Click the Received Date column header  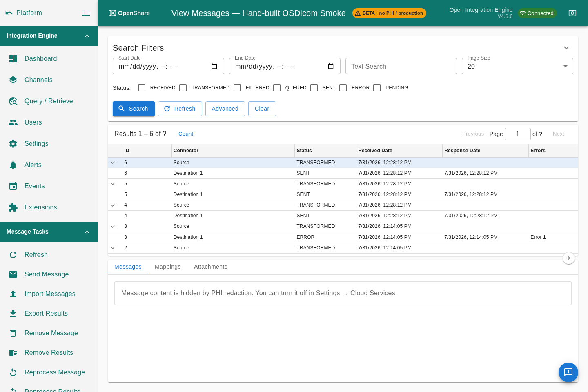tap(399, 151)
